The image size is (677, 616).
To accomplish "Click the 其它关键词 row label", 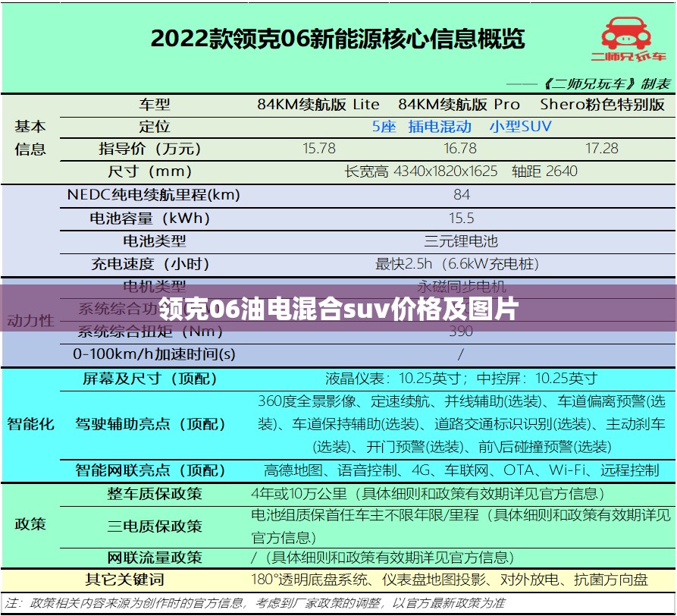I will pos(124,580).
